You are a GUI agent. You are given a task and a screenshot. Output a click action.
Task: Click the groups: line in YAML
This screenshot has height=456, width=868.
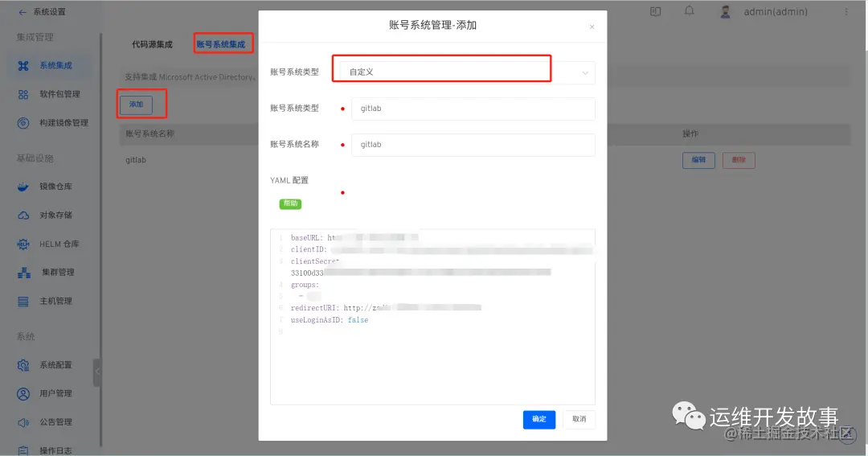click(305, 285)
